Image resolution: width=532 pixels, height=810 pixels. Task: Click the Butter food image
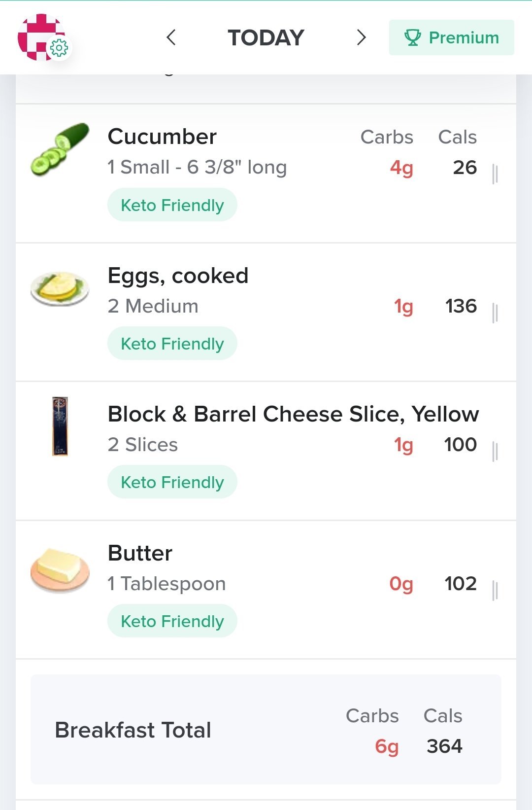60,569
